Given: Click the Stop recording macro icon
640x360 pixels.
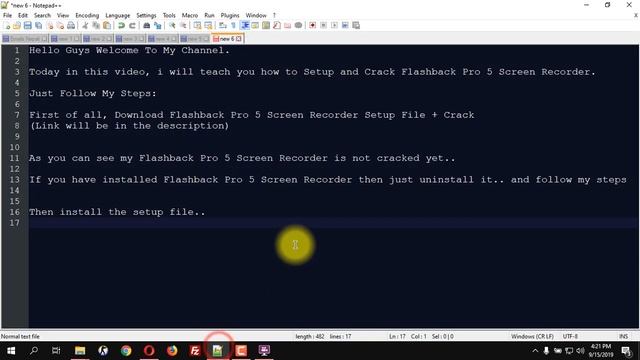Looking at the screenshot, I should click(x=323, y=26).
